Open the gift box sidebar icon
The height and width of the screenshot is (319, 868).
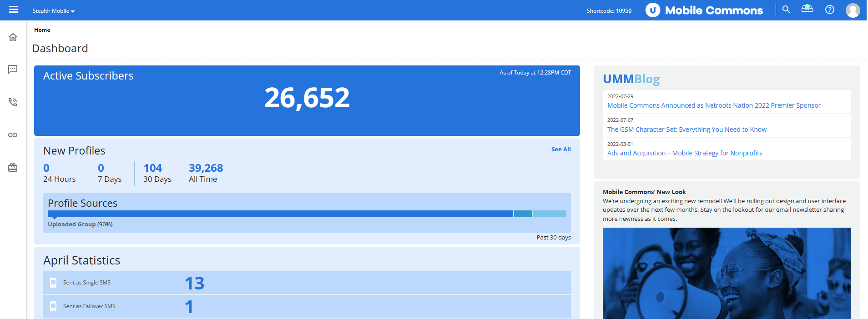click(x=13, y=168)
